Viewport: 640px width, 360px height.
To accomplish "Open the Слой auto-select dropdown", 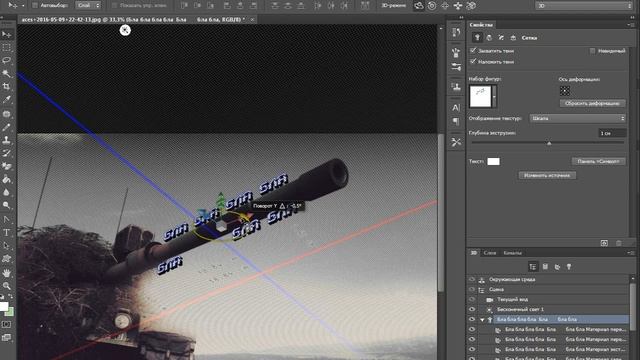I will 88,5.
